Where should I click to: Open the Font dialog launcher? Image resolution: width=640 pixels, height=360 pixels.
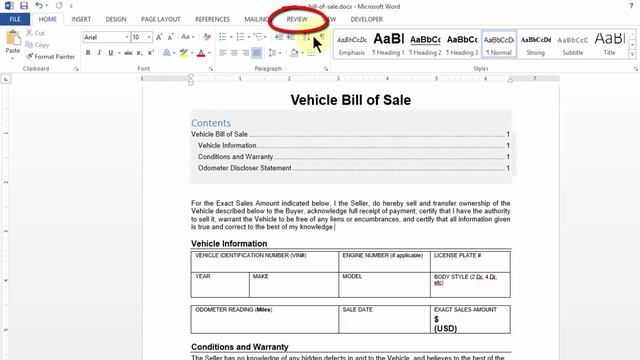click(211, 69)
